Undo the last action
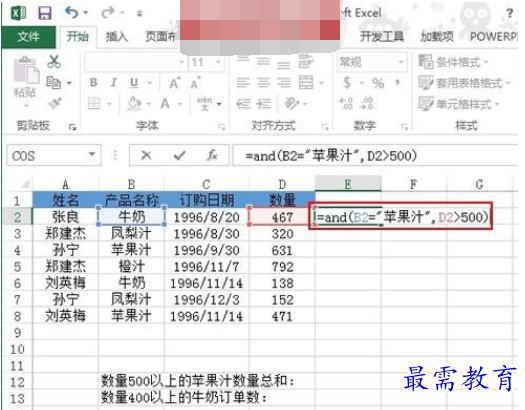The image size is (525, 410). pyautogui.click(x=72, y=13)
